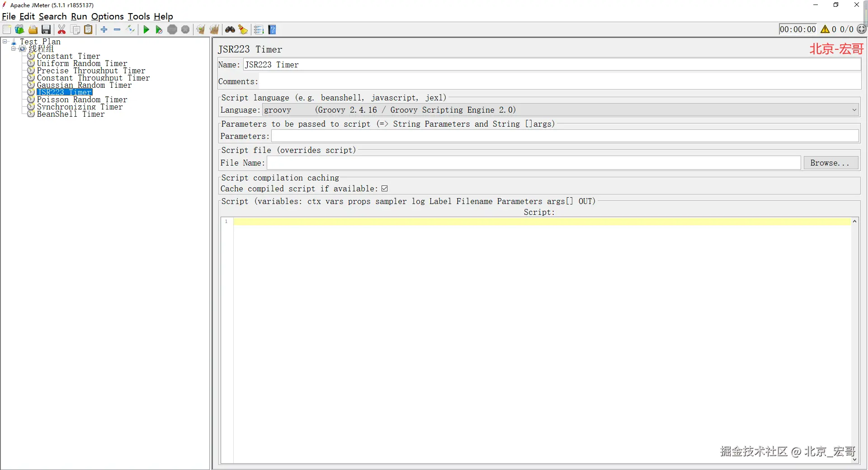Click script editor scrollbar down arrow
868x470 pixels.
(x=854, y=459)
